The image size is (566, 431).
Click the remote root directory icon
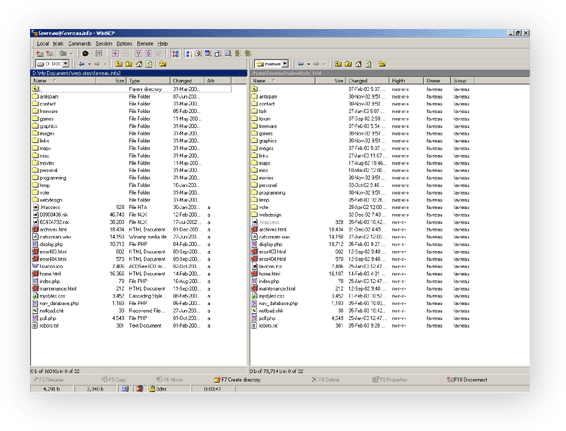[x=348, y=64]
